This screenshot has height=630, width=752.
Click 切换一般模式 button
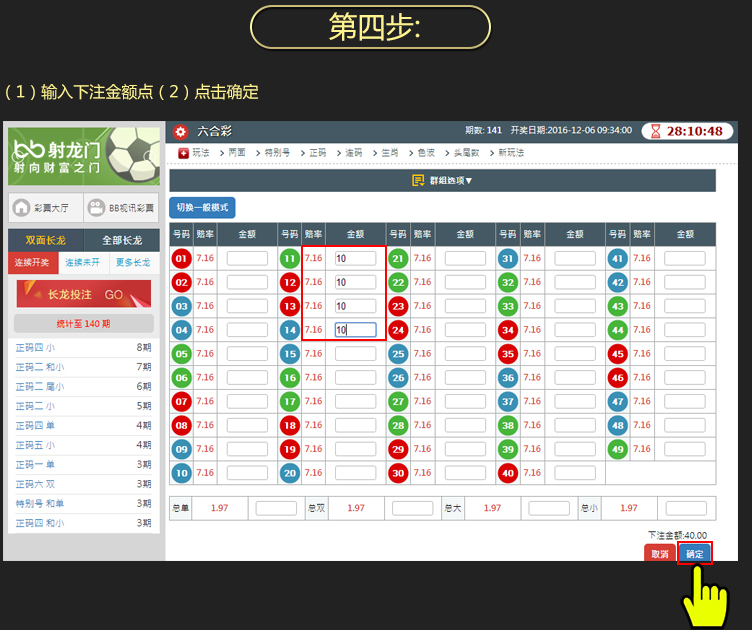pyautogui.click(x=202, y=208)
